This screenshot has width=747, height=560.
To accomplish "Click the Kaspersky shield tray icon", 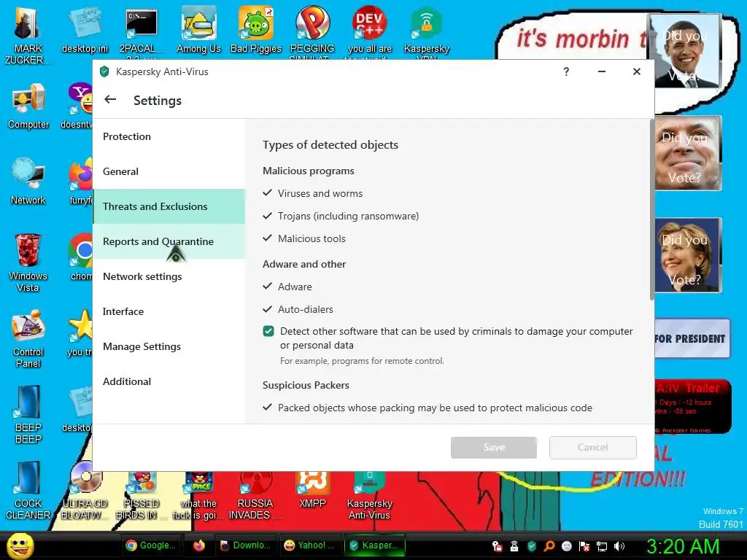I will 532,546.
